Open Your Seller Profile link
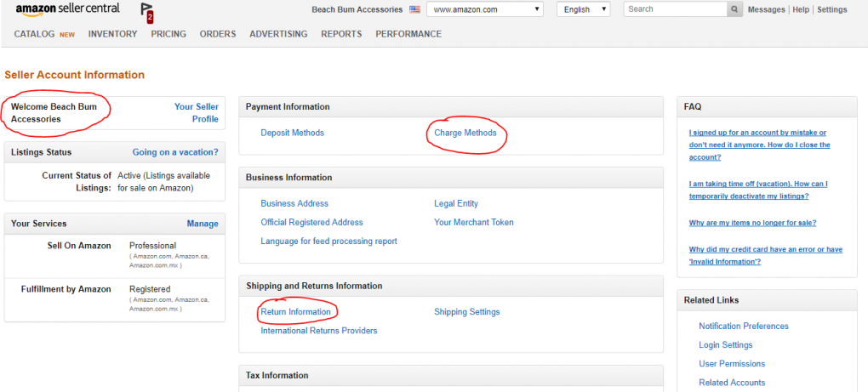The image size is (868, 392). click(x=197, y=113)
